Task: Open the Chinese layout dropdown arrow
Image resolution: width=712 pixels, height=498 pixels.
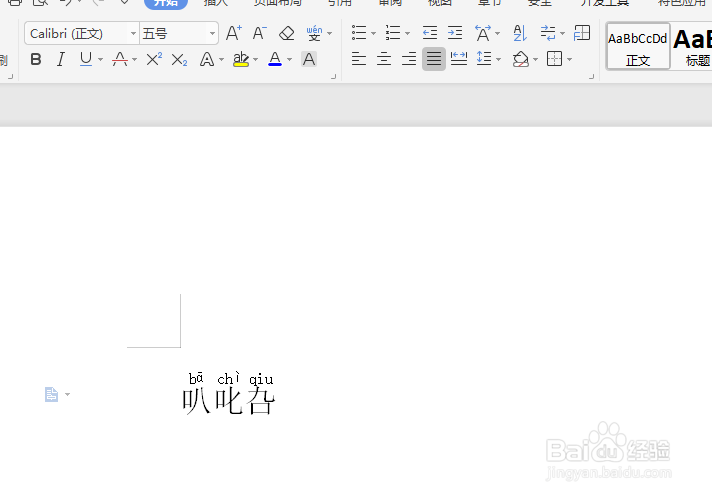Action: click(498, 34)
